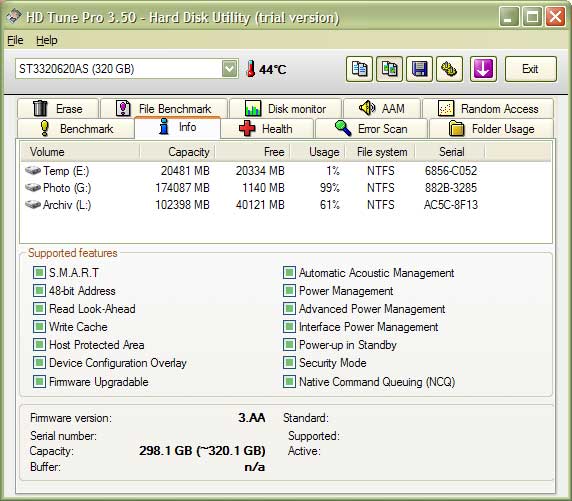
Task: Click the purple down-arrow tray icon
Action: click(x=483, y=69)
